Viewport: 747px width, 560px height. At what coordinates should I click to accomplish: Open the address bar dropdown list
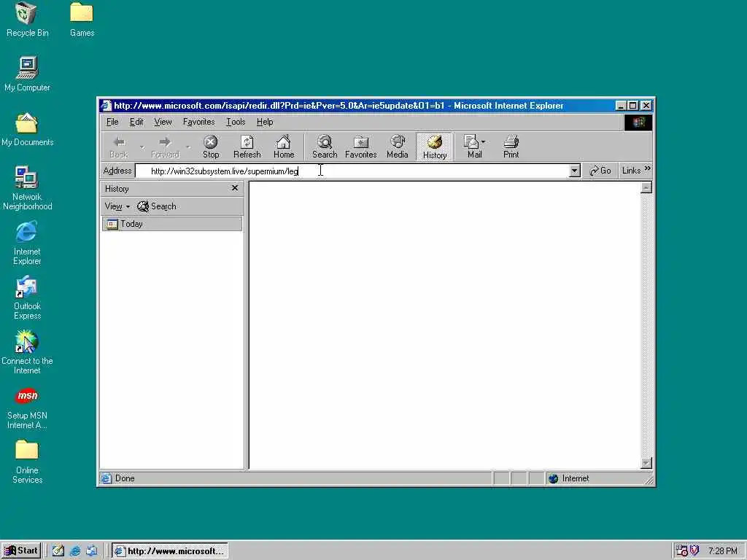[x=575, y=171]
